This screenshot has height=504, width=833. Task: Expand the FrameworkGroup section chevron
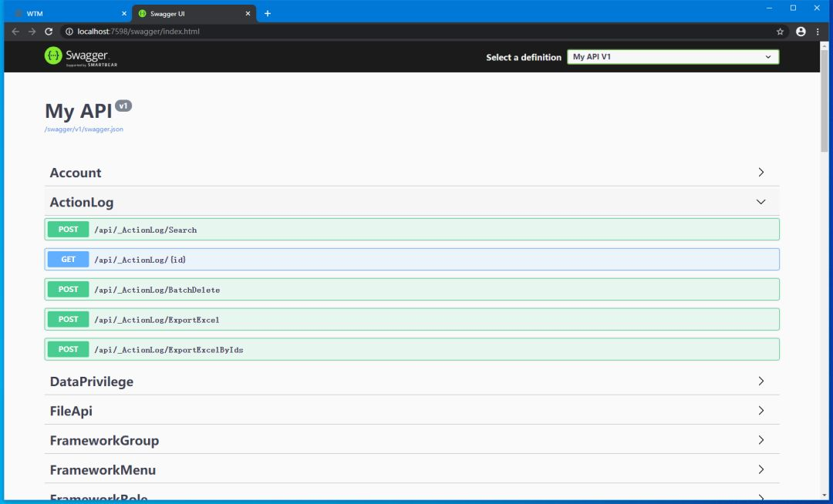[760, 440]
